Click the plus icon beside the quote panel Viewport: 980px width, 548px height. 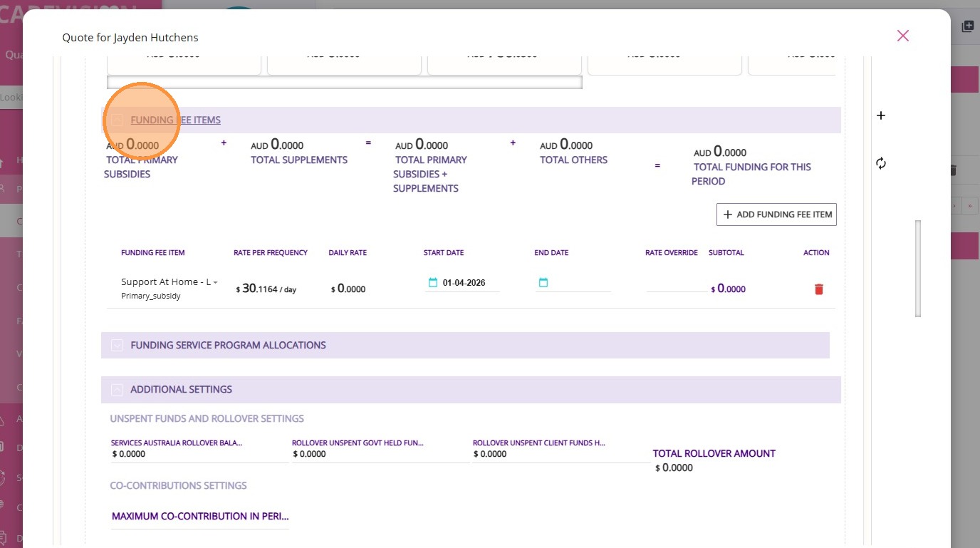(x=881, y=115)
